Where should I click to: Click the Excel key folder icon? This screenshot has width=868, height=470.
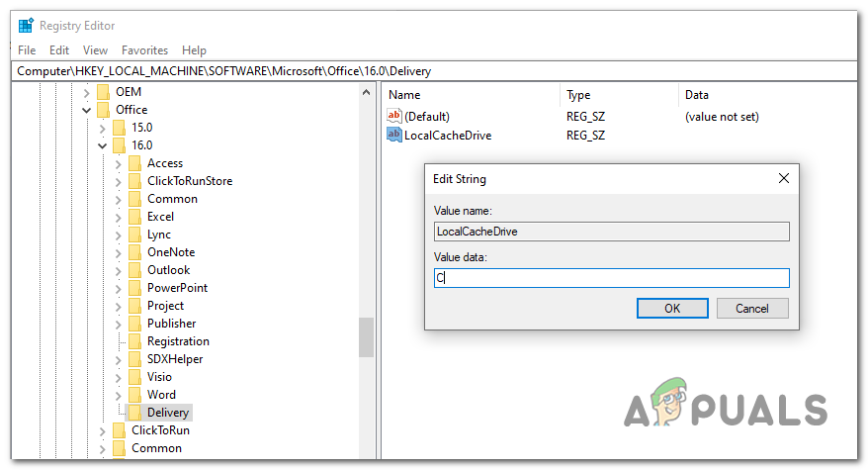click(x=134, y=217)
